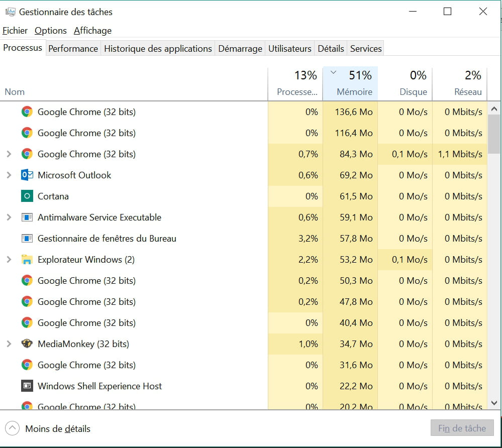Collapse details with the circled arrow icon

(12, 428)
